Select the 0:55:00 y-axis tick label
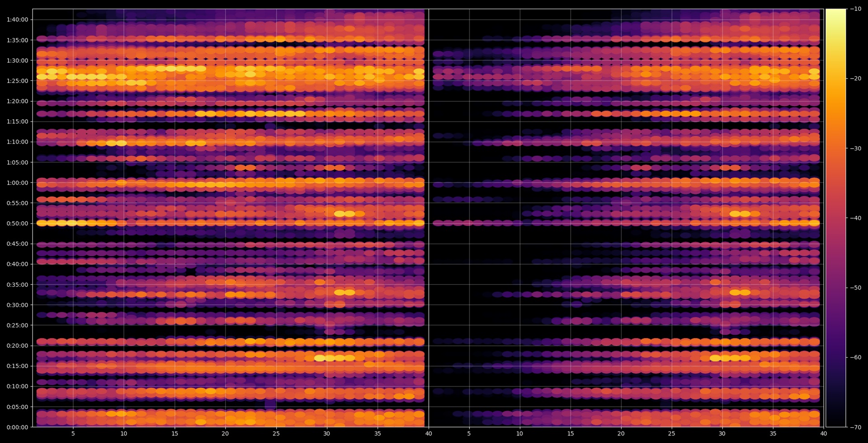The width and height of the screenshot is (868, 443). coord(17,203)
